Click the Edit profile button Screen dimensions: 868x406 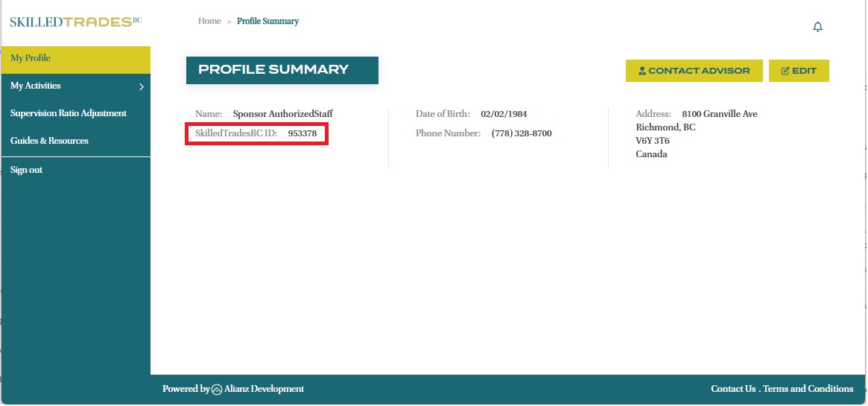(x=798, y=71)
